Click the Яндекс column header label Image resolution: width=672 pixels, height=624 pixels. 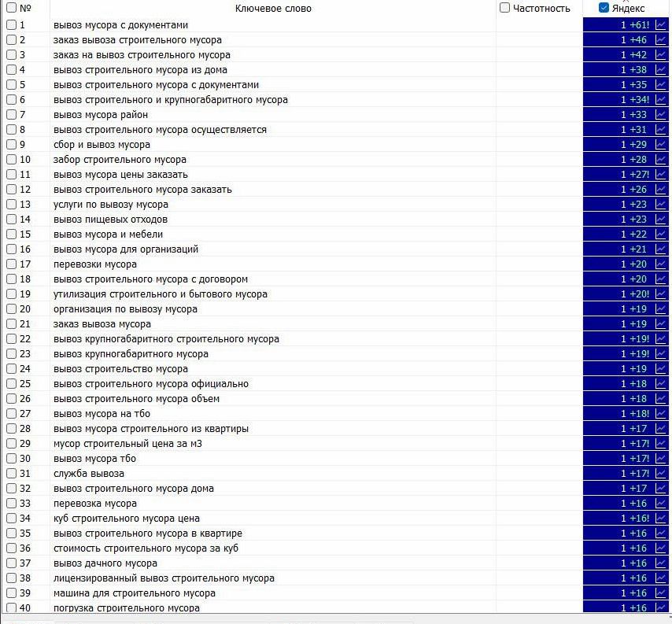[x=628, y=8]
